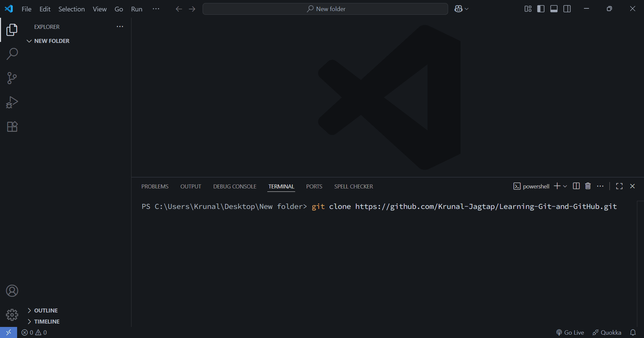Toggle the bottom panel visibility
Image resolution: width=644 pixels, height=338 pixels.
(554, 9)
